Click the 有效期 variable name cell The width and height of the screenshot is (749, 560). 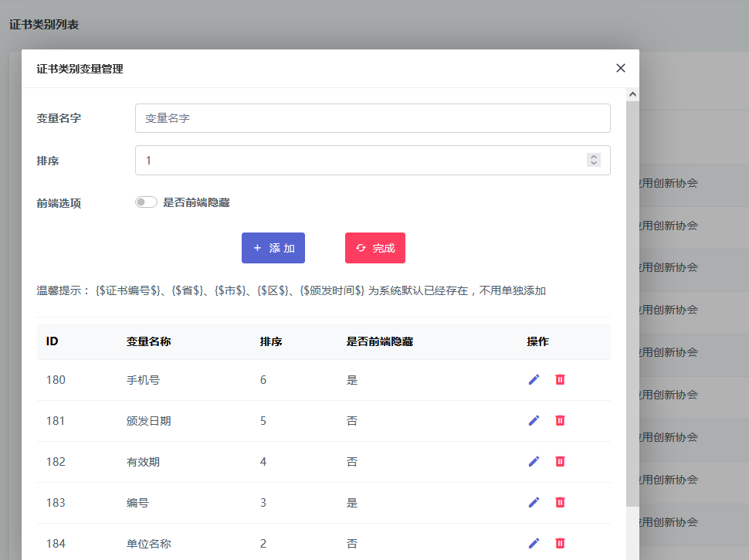tap(143, 462)
